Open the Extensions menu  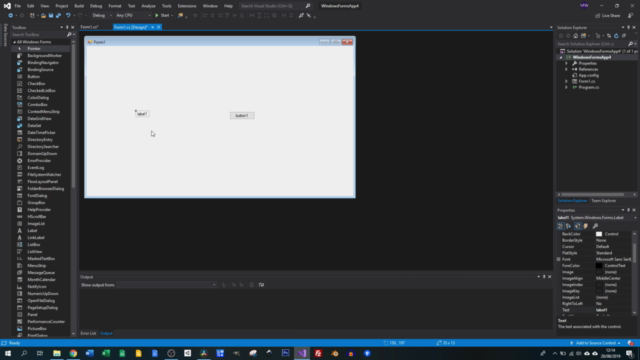(x=187, y=6)
